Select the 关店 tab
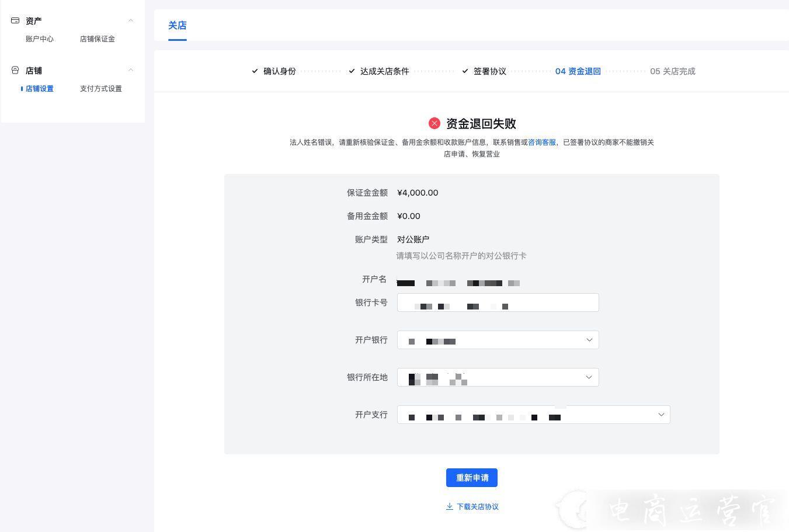This screenshot has height=532, width=789. coord(178,26)
